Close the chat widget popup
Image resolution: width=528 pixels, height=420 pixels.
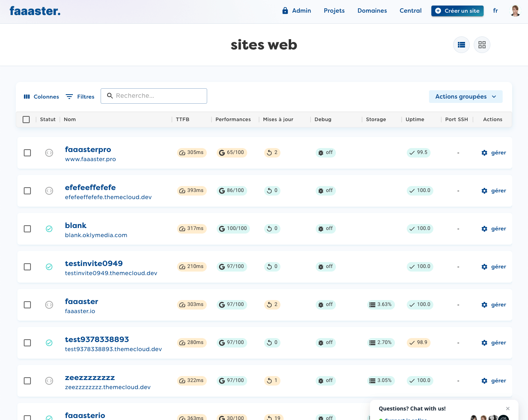508,409
